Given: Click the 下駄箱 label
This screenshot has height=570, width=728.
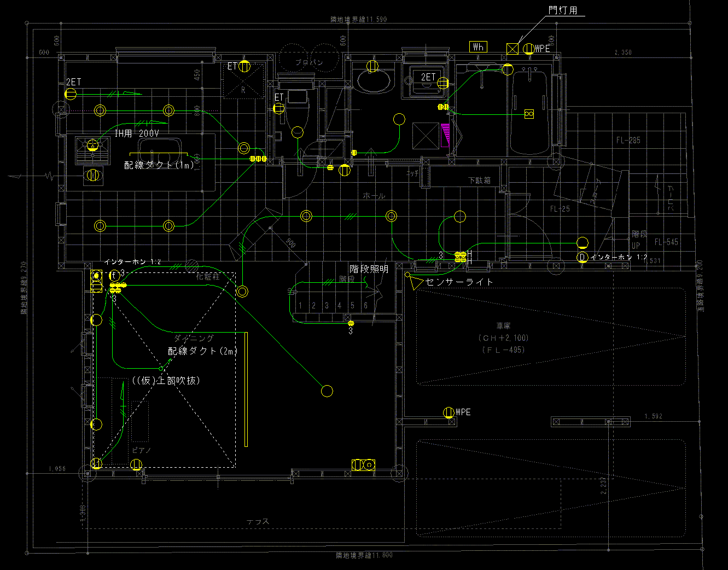Looking at the screenshot, I should tap(479, 180).
